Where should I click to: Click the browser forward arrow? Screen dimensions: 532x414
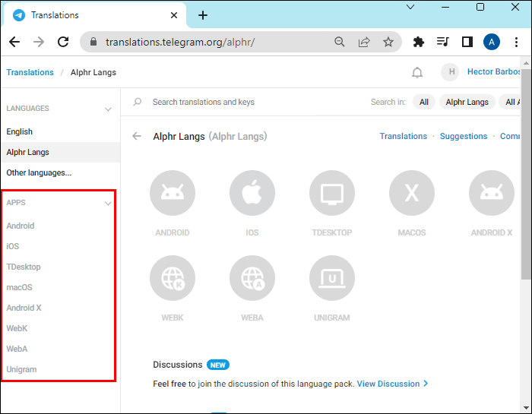click(x=39, y=42)
